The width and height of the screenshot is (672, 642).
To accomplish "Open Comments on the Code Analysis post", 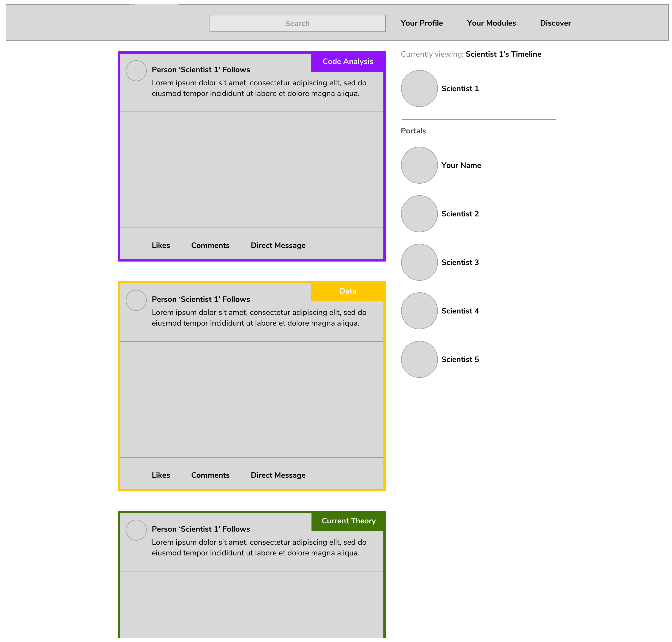I will 210,245.
